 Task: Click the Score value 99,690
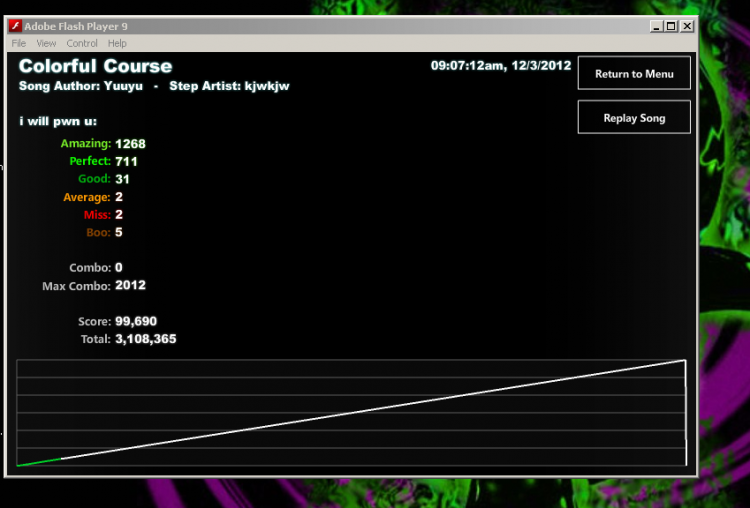(136, 321)
